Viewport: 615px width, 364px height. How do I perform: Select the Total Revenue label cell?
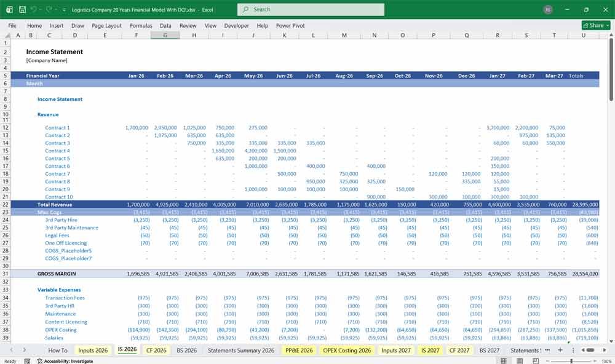point(55,204)
